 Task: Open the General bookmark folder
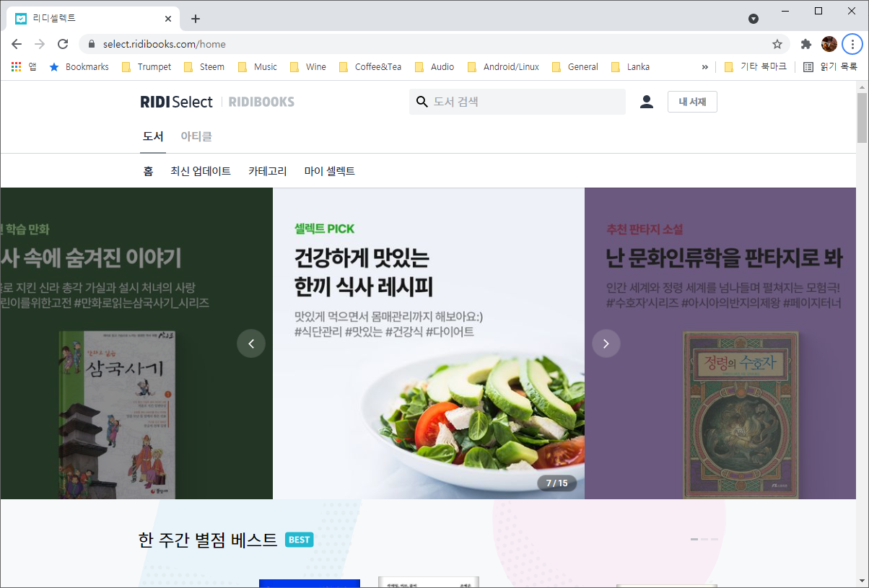point(575,66)
